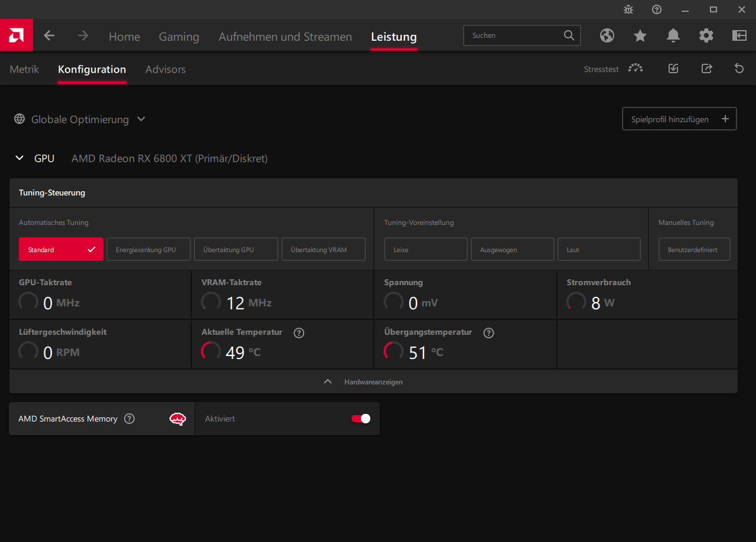Click the Stresstest label

[x=601, y=69]
